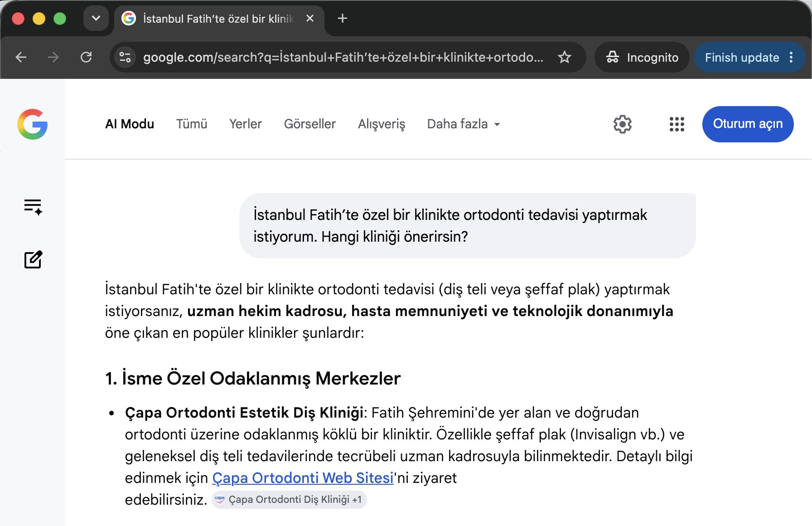Image resolution: width=812 pixels, height=526 pixels.
Task: Click the Finish update button
Action: pyautogui.click(x=742, y=58)
